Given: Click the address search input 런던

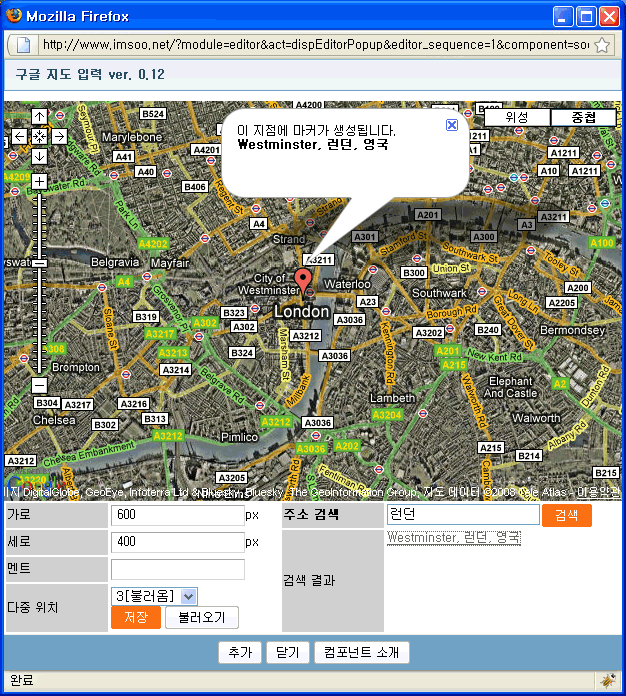Looking at the screenshot, I should [463, 515].
